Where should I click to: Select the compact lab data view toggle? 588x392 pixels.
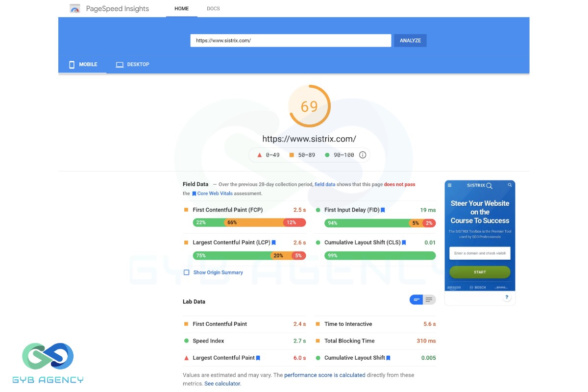[x=416, y=299]
